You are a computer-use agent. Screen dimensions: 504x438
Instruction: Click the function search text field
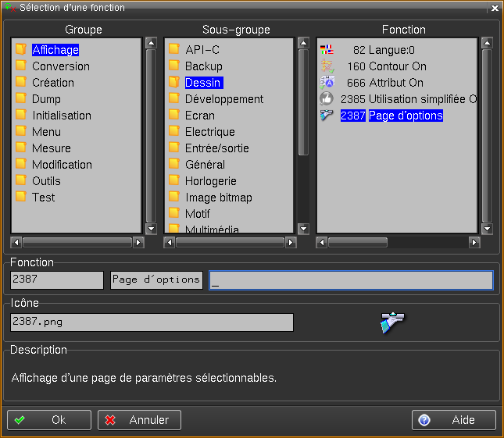(x=351, y=280)
